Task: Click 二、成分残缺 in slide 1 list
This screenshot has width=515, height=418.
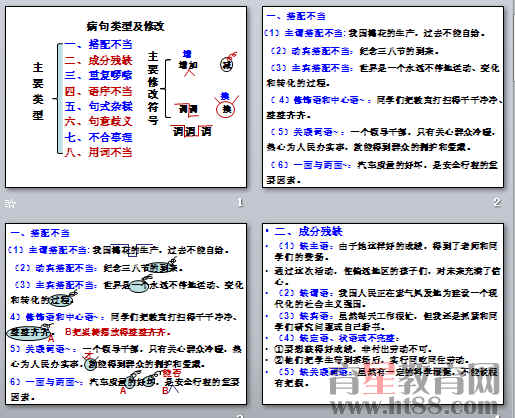Action: pos(98,60)
